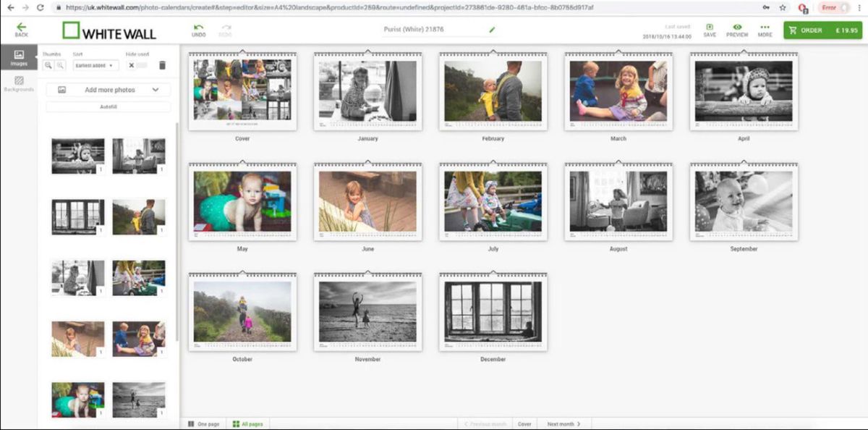This screenshot has height=430, width=868.
Task: Enable the Hide used toggle switch
Action: 142,65
